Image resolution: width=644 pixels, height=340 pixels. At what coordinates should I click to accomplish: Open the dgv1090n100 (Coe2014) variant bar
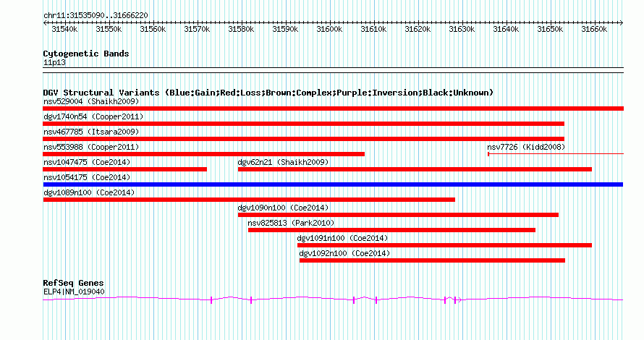(x=398, y=215)
